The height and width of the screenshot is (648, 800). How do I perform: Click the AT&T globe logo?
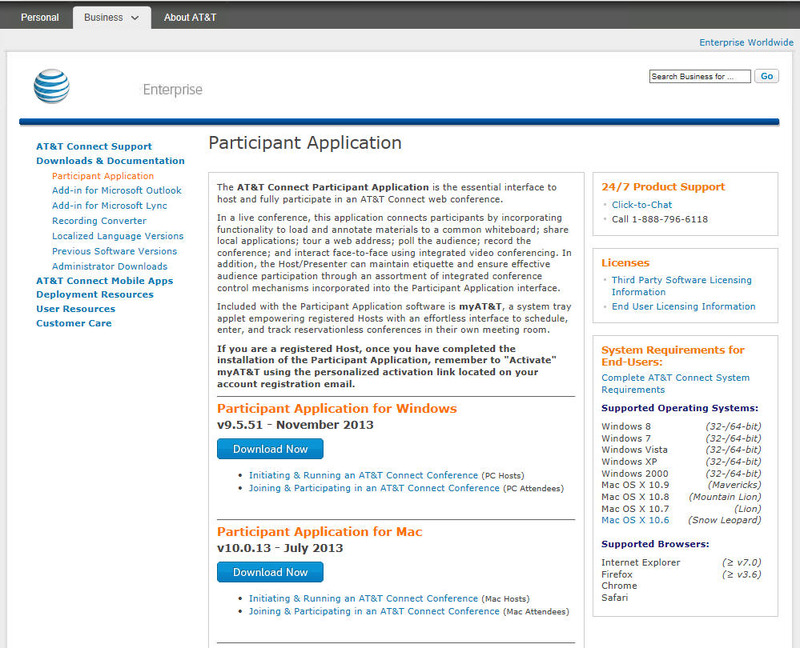pyautogui.click(x=51, y=87)
